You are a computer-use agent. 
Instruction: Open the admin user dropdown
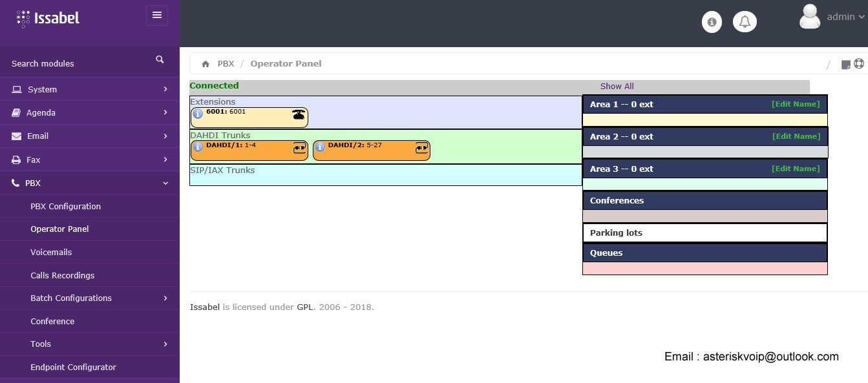tap(845, 17)
